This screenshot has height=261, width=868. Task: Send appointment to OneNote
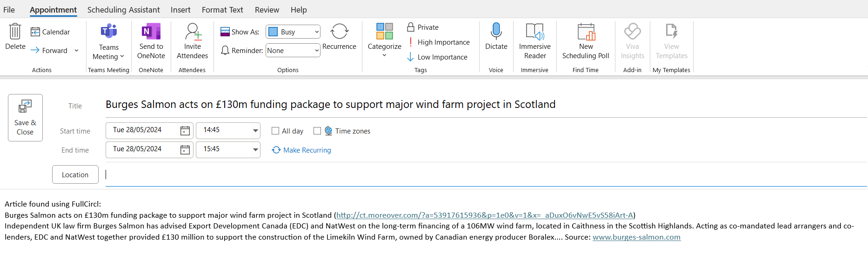151,42
